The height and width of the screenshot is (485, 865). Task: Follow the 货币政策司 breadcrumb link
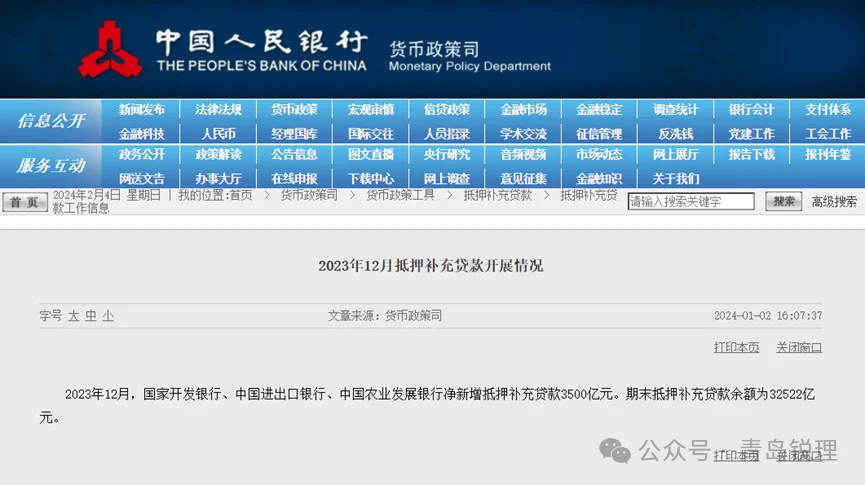pyautogui.click(x=309, y=195)
